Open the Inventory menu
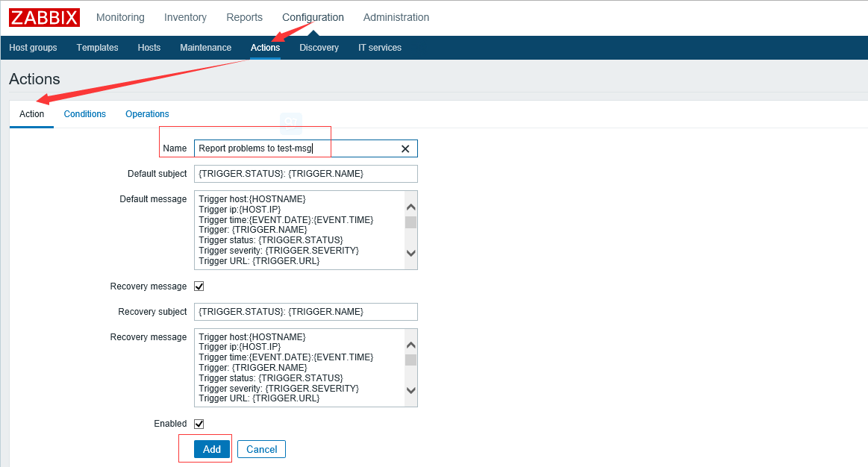Viewport: 868px width, 467px height. point(185,17)
